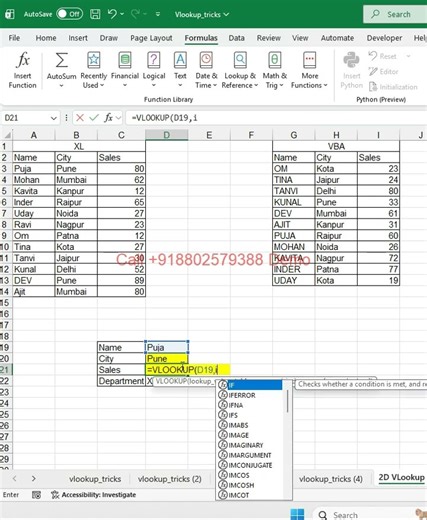Click the Python Reset button
Viewport: 427px width, 520px height.
383,56
